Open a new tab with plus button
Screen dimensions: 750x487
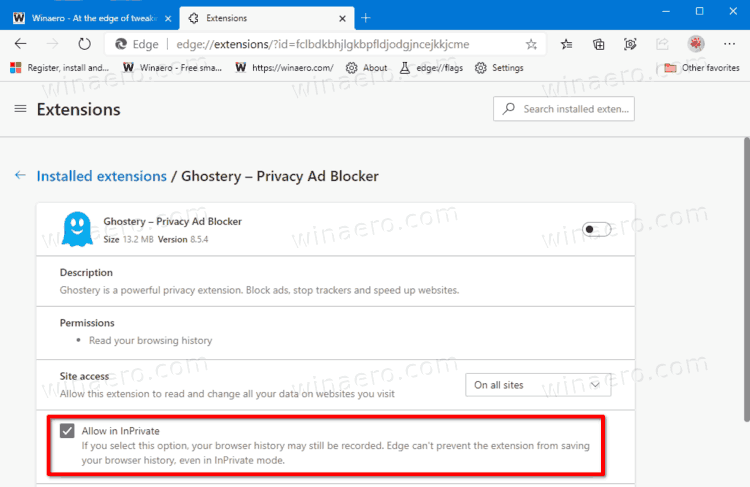366,18
